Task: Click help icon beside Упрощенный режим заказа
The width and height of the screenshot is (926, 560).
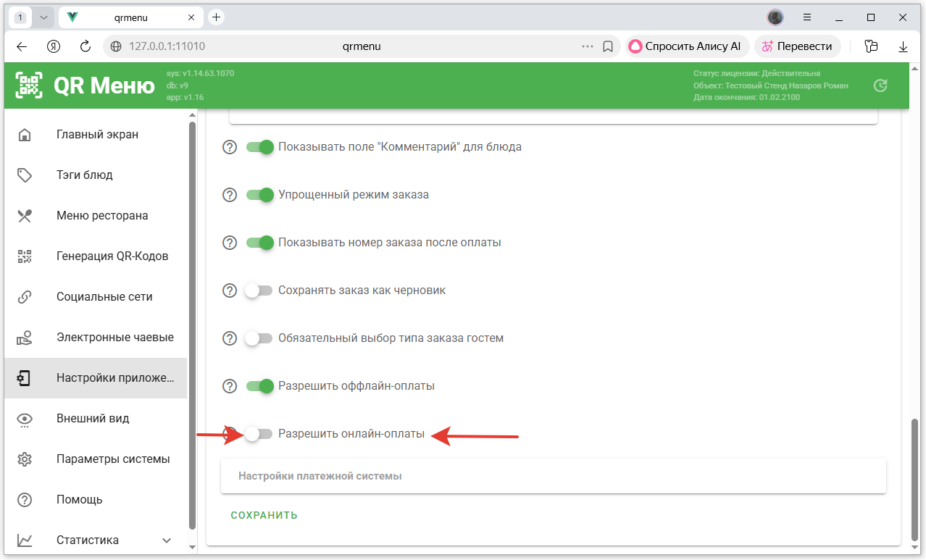Action: [230, 195]
